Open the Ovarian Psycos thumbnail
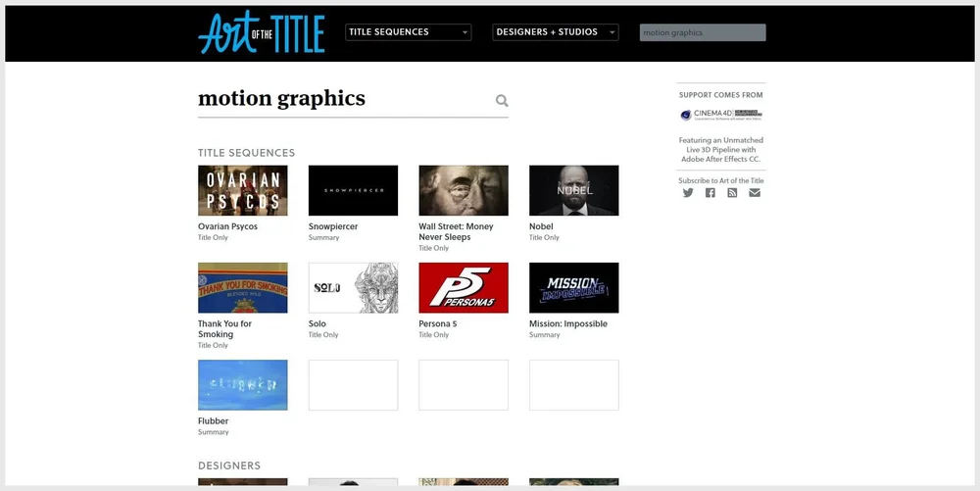The image size is (980, 491). pyautogui.click(x=242, y=190)
